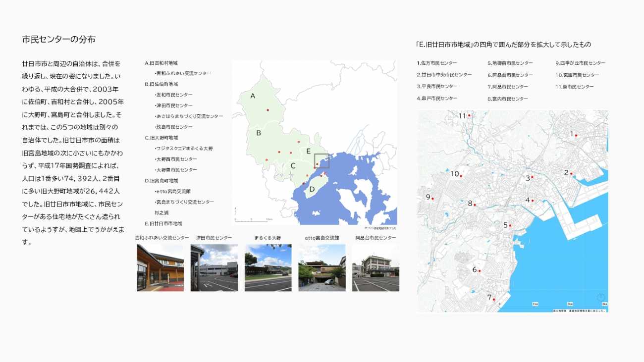This screenshot has height=362, width=644.
Task: Open the 津田市民センター photo
Action: click(214, 267)
